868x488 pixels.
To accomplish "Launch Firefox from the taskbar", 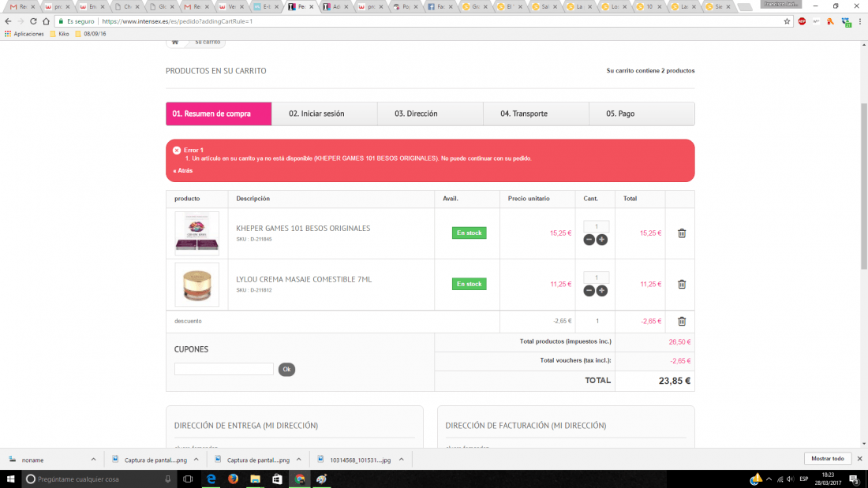I will point(233,479).
